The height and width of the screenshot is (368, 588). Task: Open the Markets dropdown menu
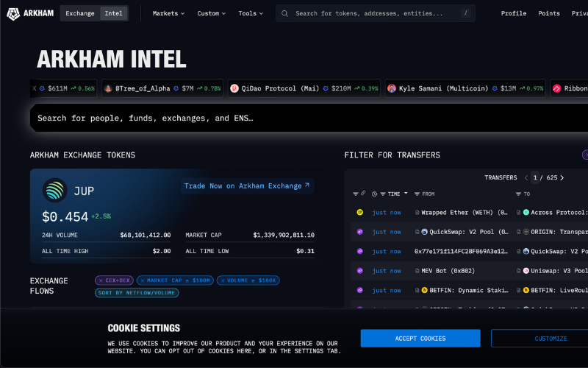[168, 13]
